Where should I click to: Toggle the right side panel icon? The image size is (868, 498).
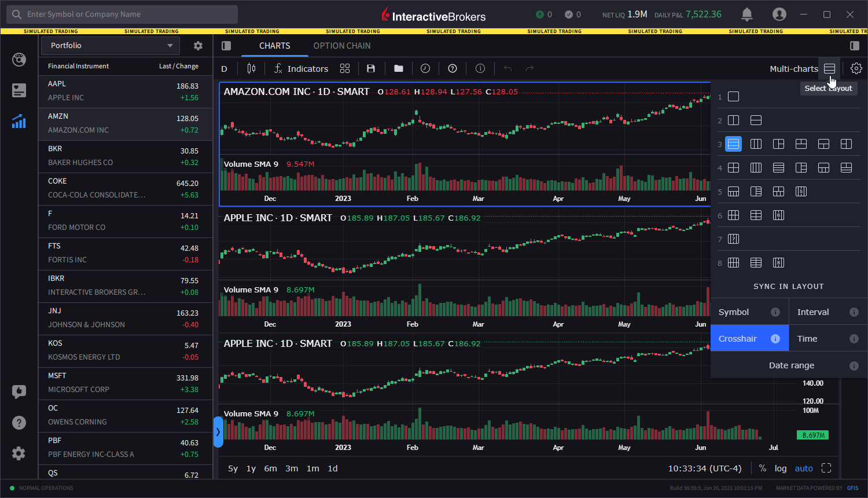(x=855, y=45)
